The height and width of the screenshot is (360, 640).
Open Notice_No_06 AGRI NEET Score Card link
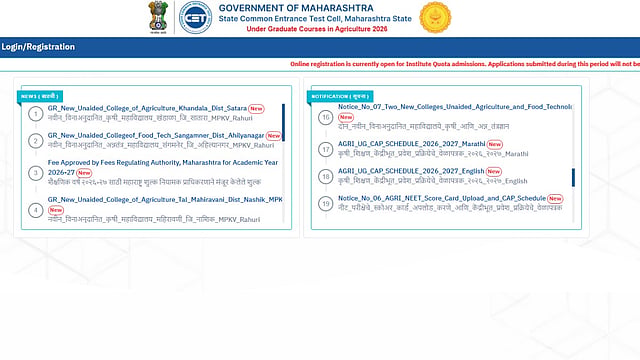[x=442, y=198]
